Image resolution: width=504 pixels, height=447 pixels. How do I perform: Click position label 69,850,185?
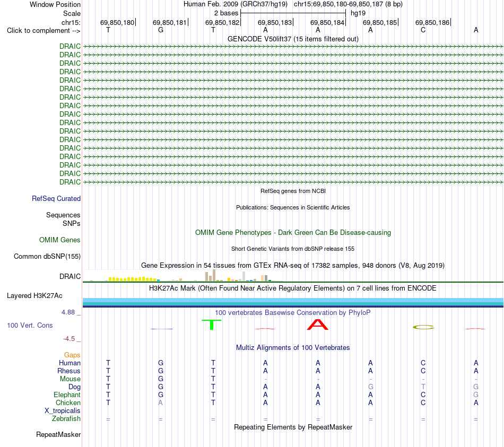click(380, 22)
